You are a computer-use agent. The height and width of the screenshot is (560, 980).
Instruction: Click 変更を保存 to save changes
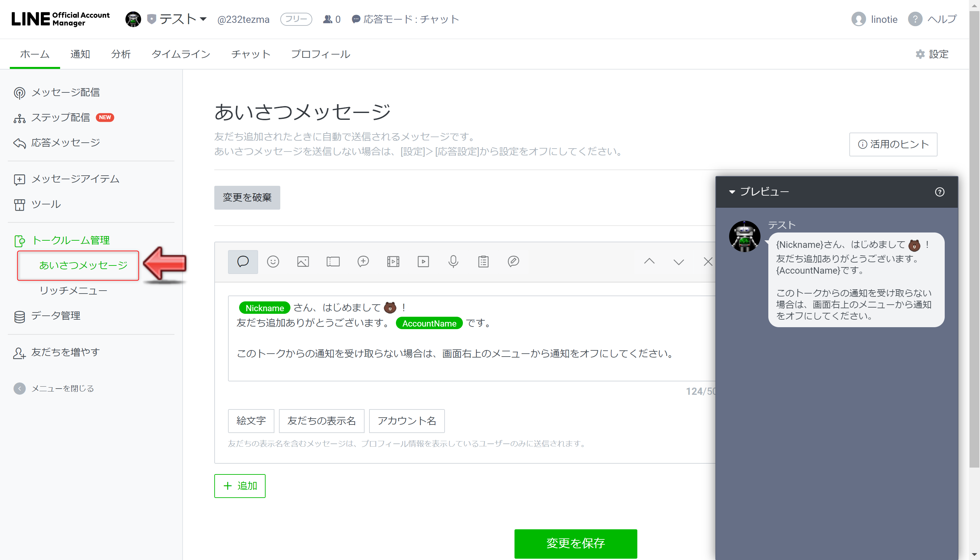(576, 542)
